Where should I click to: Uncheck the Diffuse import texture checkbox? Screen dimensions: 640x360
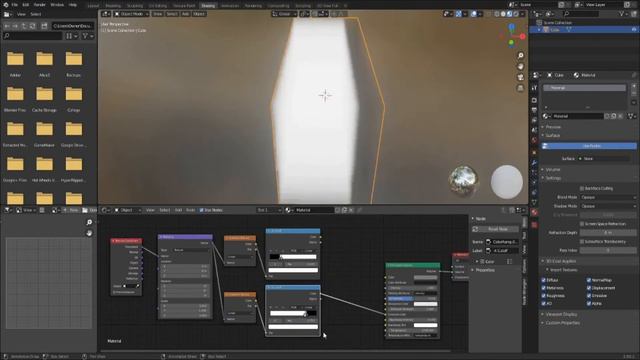(x=543, y=280)
